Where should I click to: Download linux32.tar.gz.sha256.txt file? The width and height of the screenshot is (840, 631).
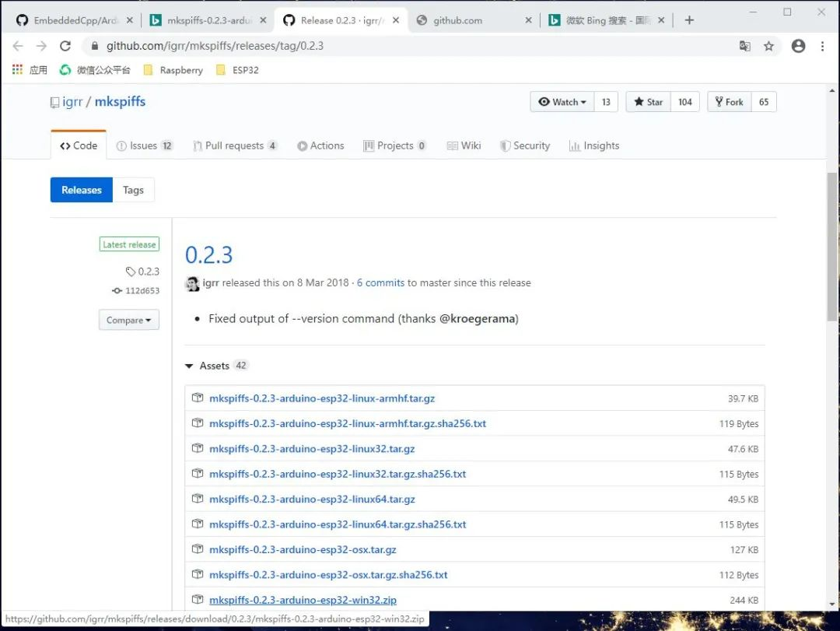point(338,474)
